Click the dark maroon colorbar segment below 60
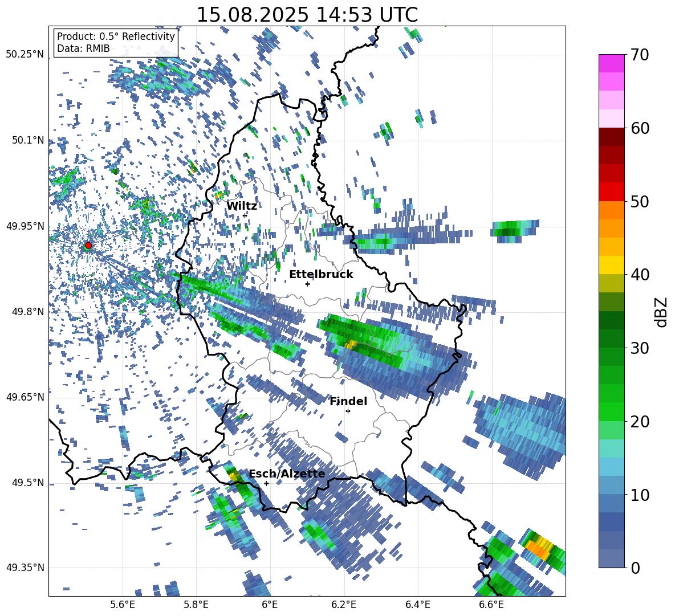This screenshot has height=616, width=675. click(611, 137)
